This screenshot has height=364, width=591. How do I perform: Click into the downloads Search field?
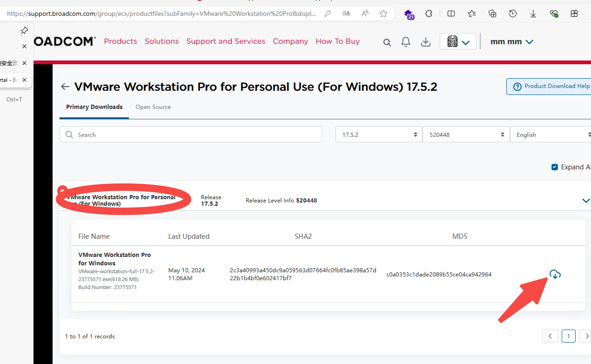(x=191, y=134)
